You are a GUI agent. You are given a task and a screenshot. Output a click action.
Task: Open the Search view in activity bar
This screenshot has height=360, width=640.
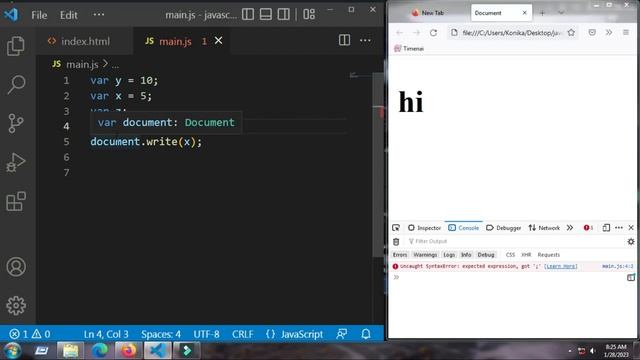16,84
